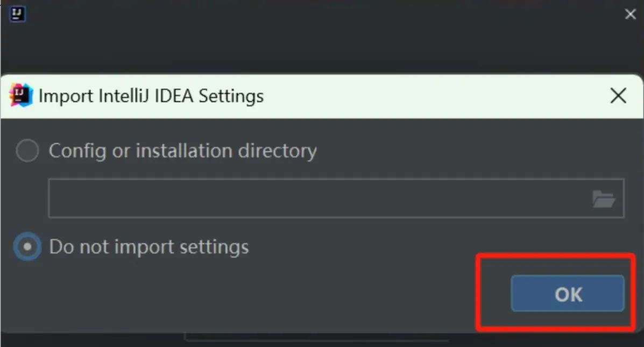Click the 'Config or installation directory' label text
The image size is (644, 347).
(x=182, y=151)
